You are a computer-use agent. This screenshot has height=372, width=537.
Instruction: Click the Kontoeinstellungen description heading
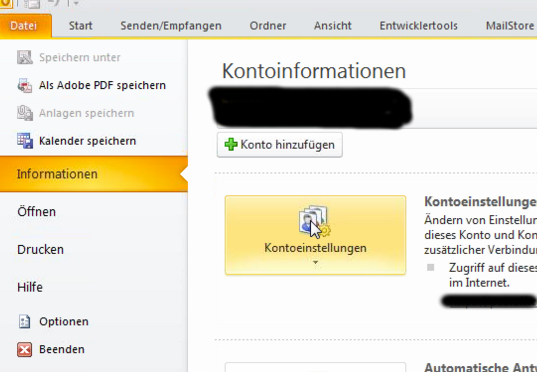click(480, 202)
